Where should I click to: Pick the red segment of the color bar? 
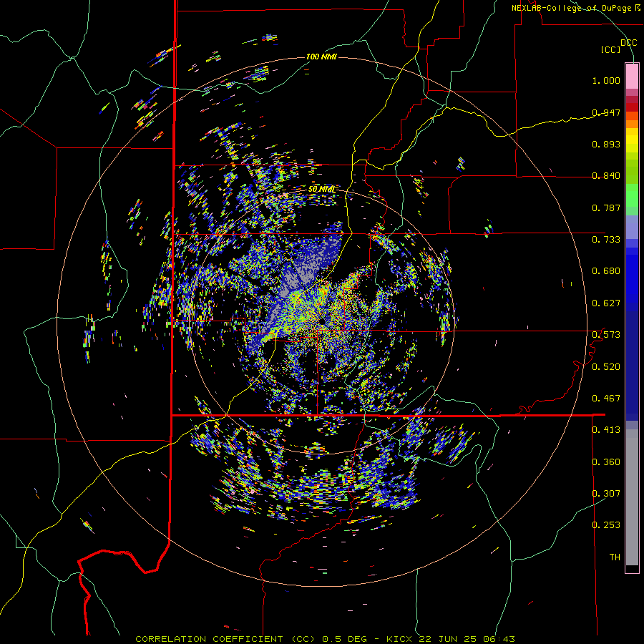coord(632,107)
